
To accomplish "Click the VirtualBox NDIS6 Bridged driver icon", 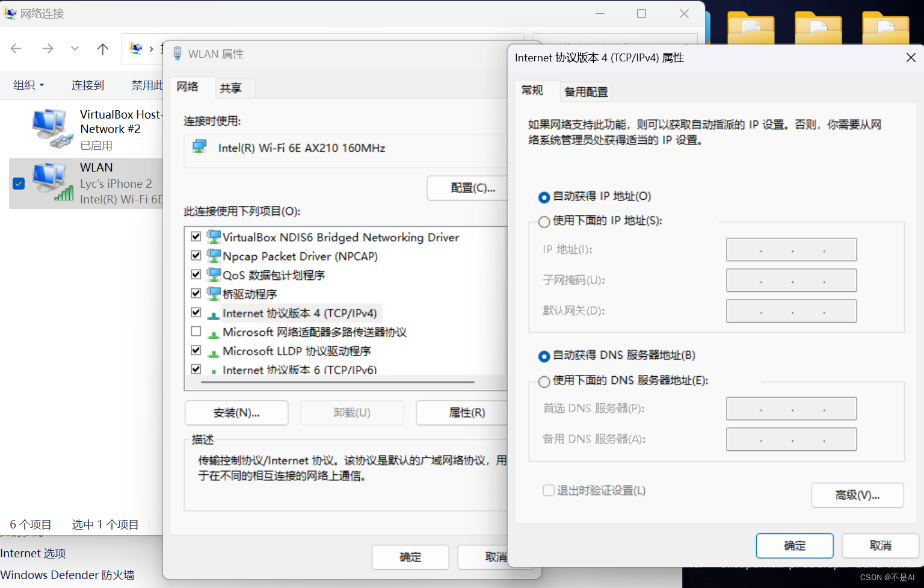I will (x=214, y=237).
